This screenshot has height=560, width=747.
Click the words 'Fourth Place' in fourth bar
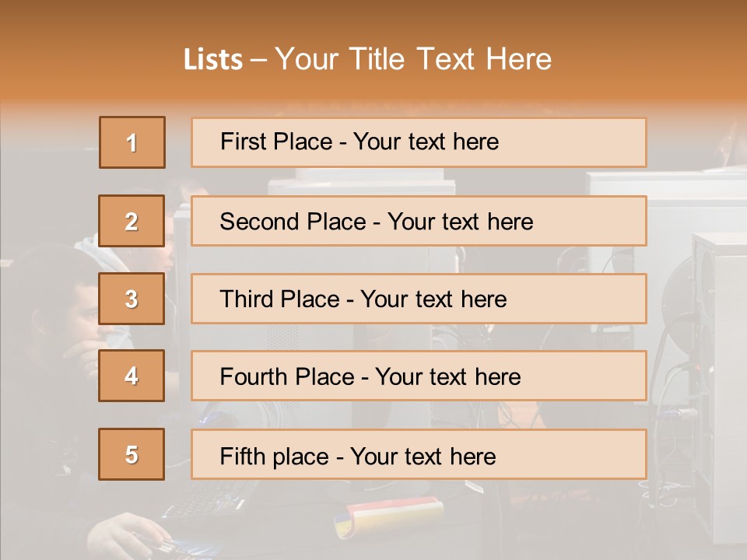pos(287,376)
